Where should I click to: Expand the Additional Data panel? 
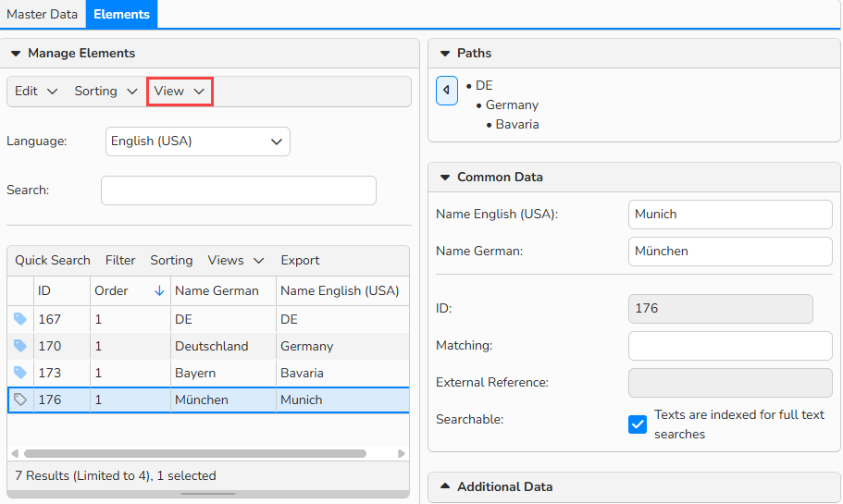coord(444,486)
